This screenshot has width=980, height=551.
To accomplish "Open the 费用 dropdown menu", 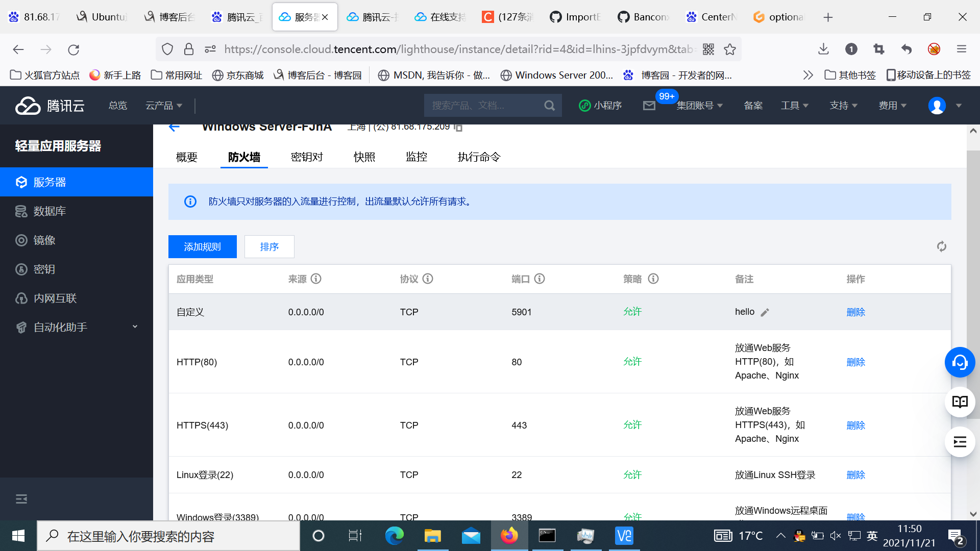I will click(x=892, y=106).
